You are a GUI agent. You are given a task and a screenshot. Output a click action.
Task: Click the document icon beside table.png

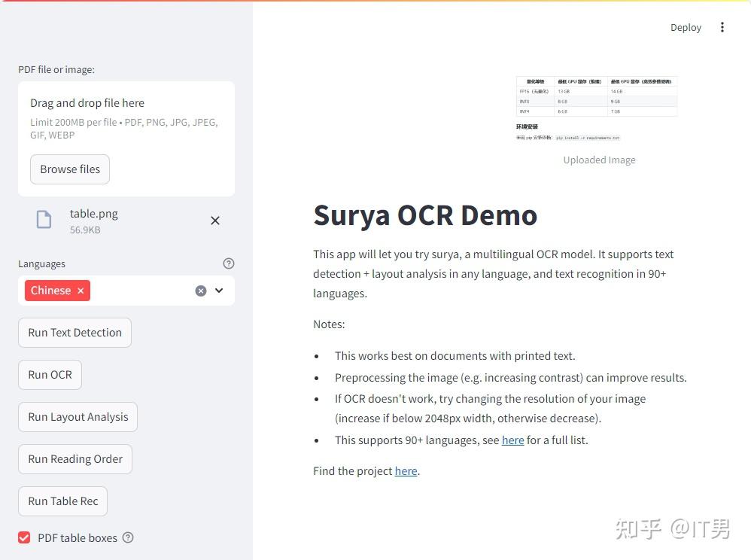pyautogui.click(x=44, y=220)
